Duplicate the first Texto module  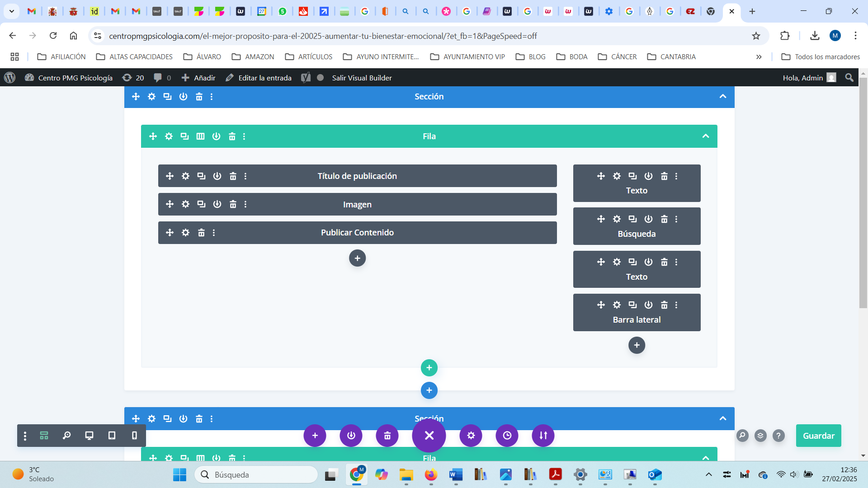[632, 176]
